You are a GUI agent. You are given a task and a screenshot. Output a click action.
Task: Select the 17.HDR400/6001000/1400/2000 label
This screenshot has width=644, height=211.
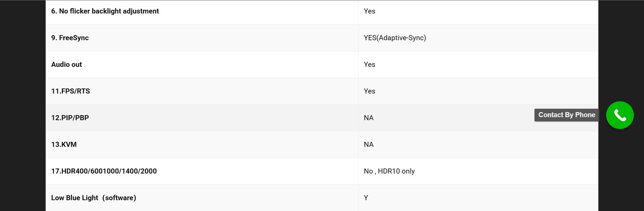click(x=104, y=171)
